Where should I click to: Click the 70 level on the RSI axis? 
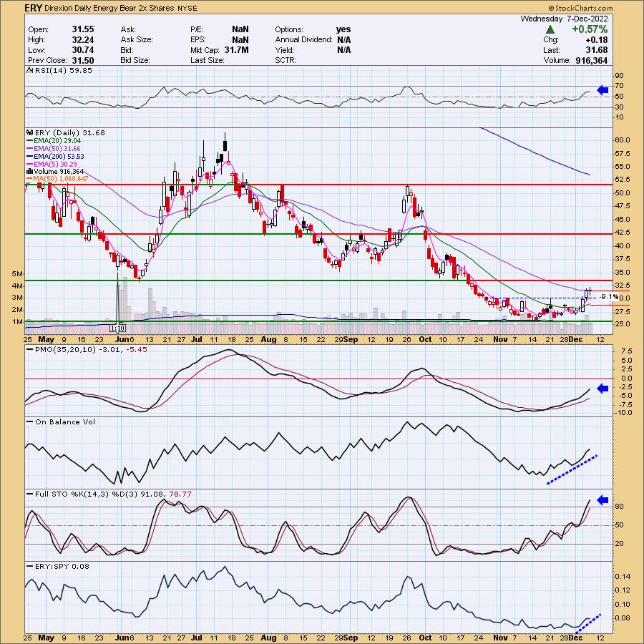point(619,86)
